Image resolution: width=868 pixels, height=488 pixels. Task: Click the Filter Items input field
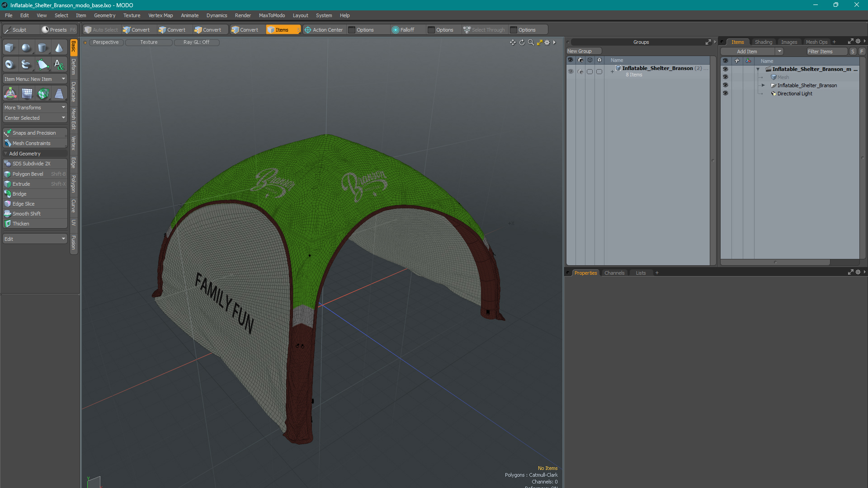[826, 52]
